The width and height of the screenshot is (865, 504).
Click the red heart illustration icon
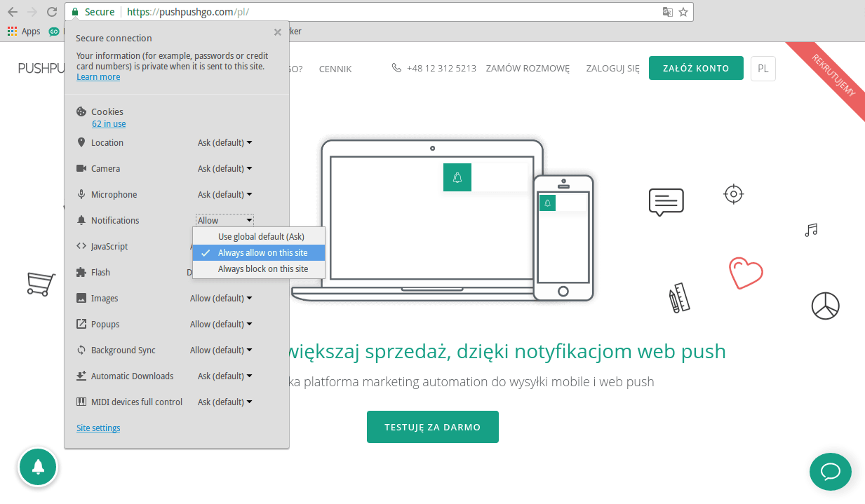click(x=746, y=273)
